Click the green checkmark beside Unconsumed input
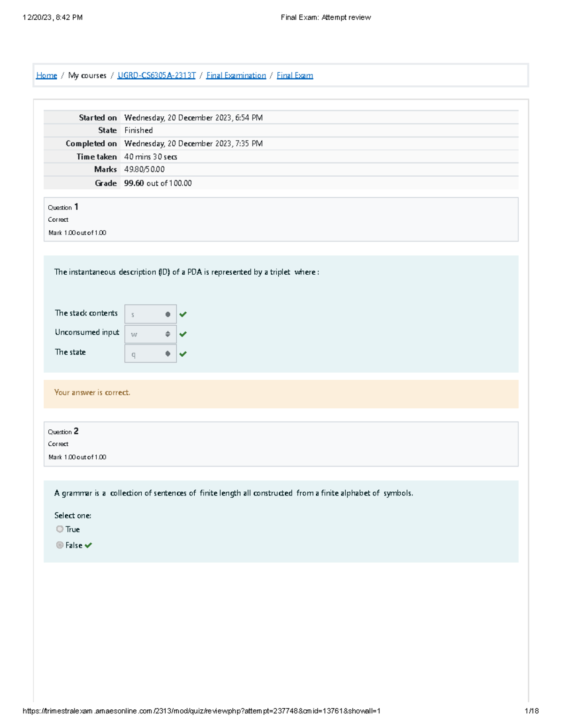Viewport: 563px width, 728px height. (x=183, y=334)
